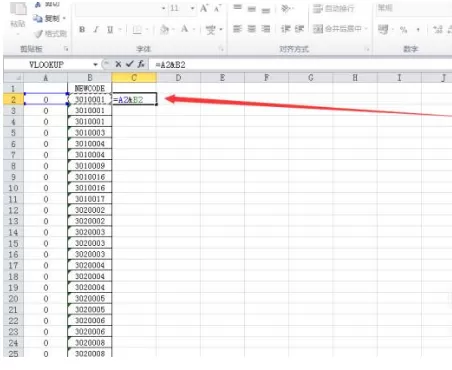The height and width of the screenshot is (370, 452).
Task: Click in the formula bar showing =A2&B2
Action: click(301, 64)
